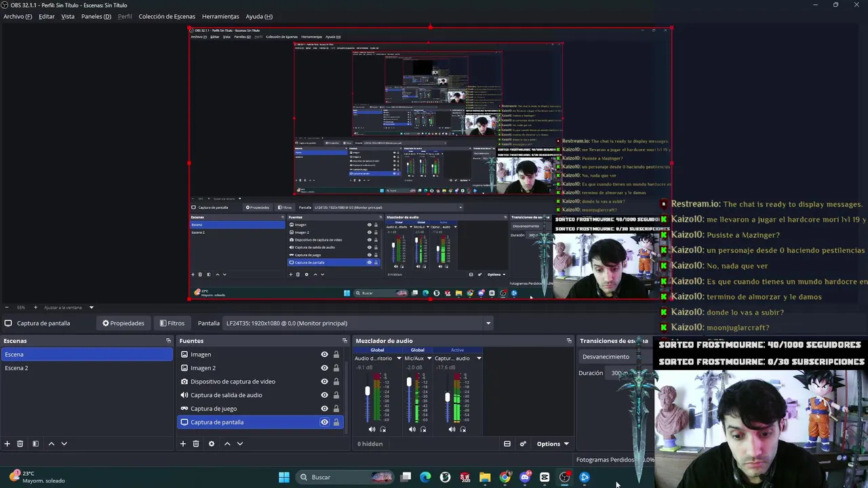The width and height of the screenshot is (868, 488).
Task: Remove selected scene using trash icon
Action: [20, 443]
